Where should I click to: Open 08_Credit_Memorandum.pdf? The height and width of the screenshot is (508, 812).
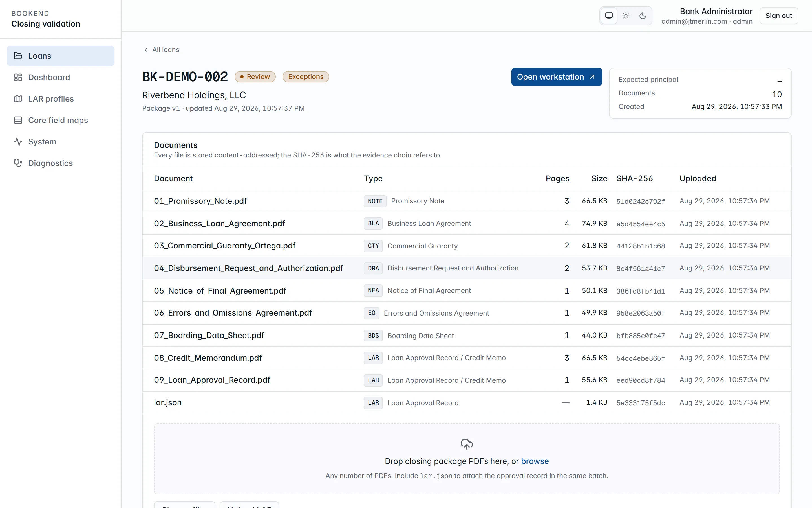[208, 358]
